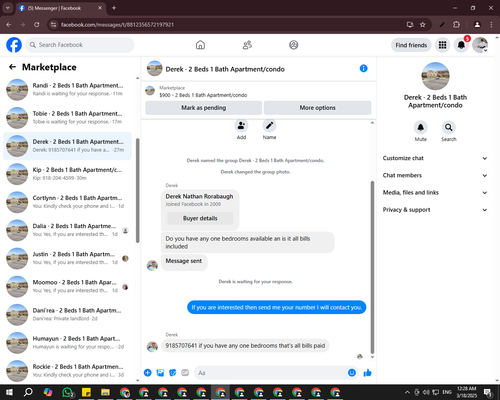Screen dimensions: 500x400
Task: Open WhatsApp from the taskbar
Action: 68,392
